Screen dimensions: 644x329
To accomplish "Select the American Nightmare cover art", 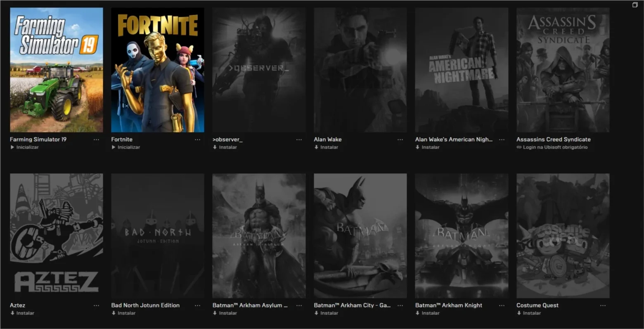I will (x=462, y=70).
